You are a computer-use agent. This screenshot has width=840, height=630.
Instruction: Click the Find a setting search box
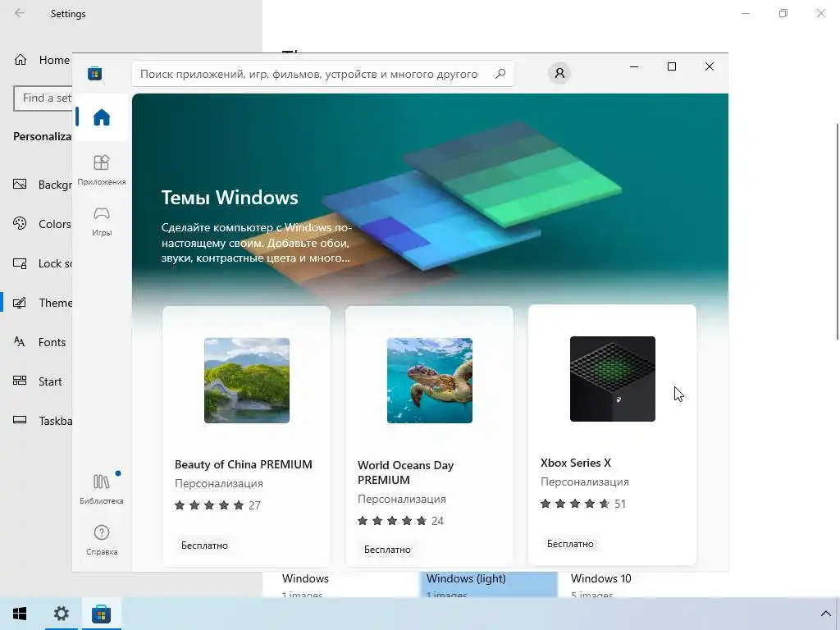[x=43, y=98]
